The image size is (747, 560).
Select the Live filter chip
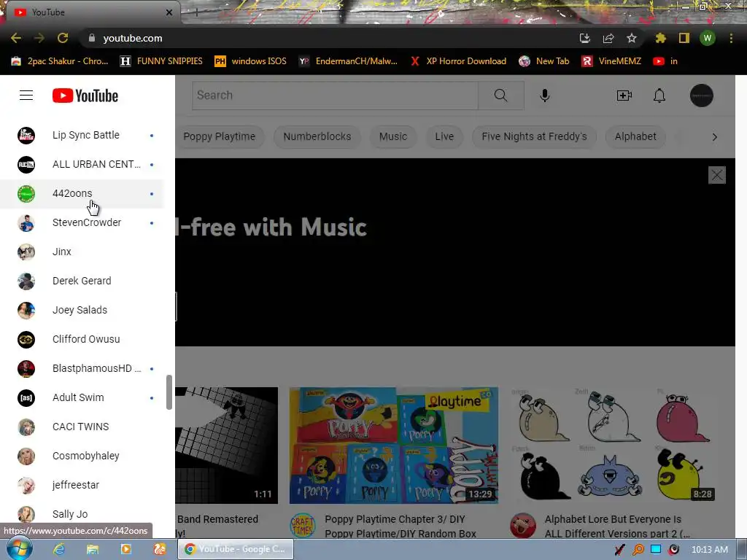point(444,136)
